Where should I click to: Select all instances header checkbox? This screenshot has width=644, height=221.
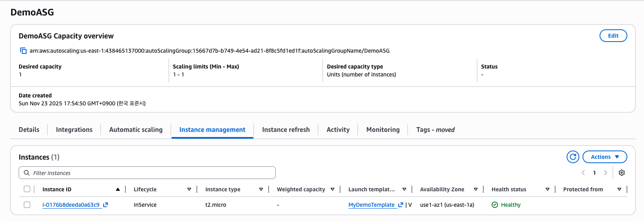click(27, 189)
